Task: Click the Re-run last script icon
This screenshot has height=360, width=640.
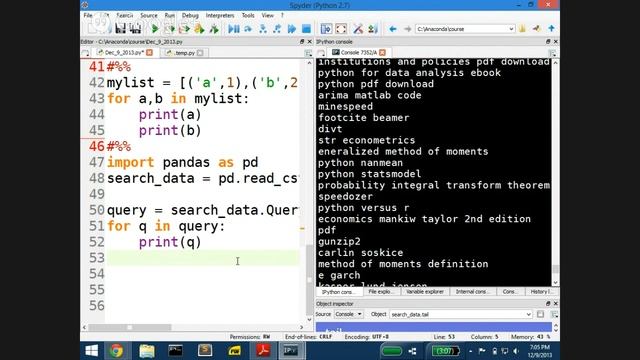Action: click(214, 29)
